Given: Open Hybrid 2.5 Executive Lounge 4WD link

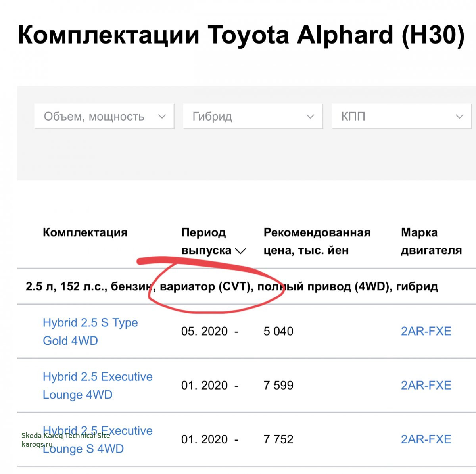Looking at the screenshot, I should pyautogui.click(x=98, y=386).
